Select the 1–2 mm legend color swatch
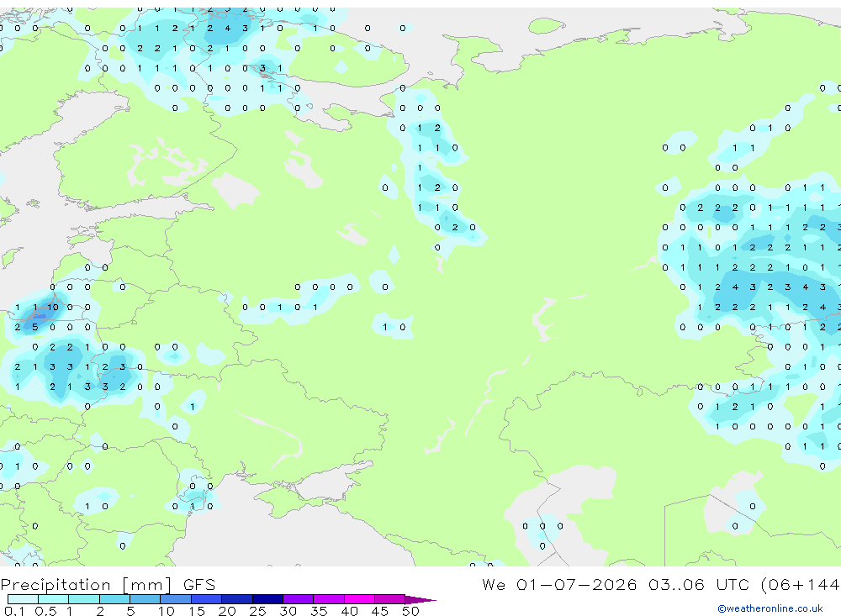Screen dimensions: 841x616 click(x=83, y=599)
